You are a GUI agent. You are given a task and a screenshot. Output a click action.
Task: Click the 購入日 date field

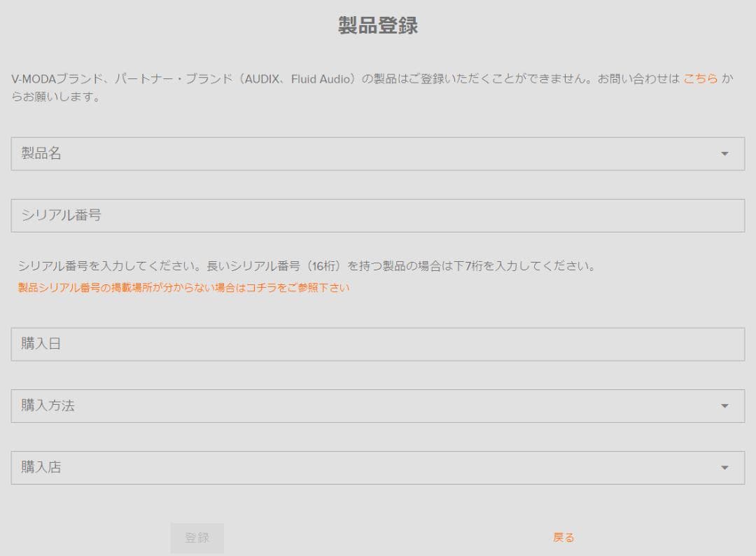(377, 345)
